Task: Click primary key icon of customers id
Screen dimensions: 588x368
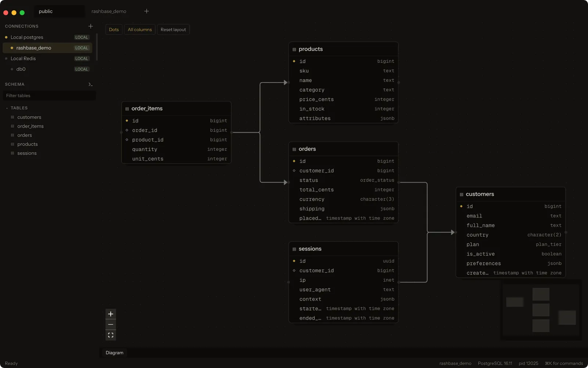Action: [461, 206]
